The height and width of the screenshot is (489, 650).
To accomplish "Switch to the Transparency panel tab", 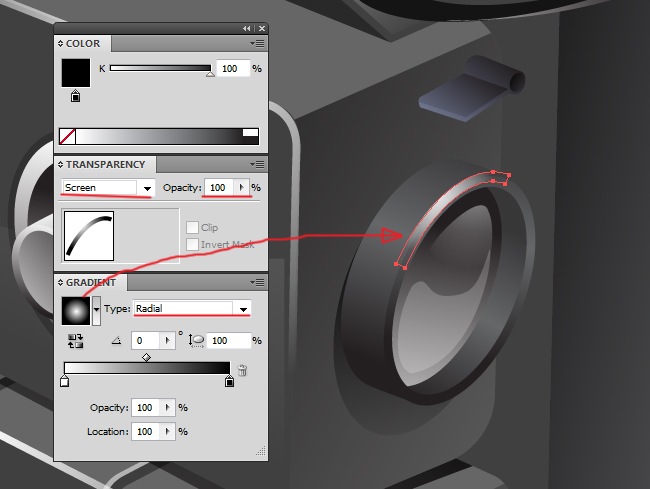I will [x=106, y=165].
